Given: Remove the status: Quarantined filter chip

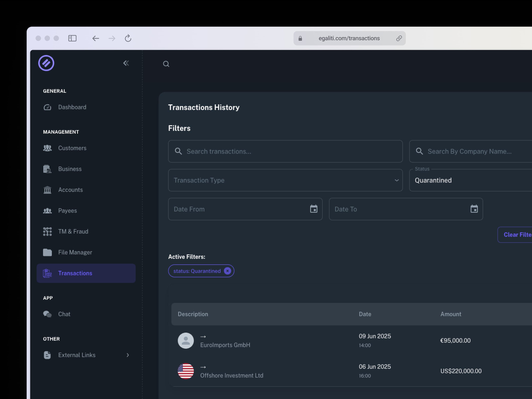Looking at the screenshot, I should pos(227,271).
